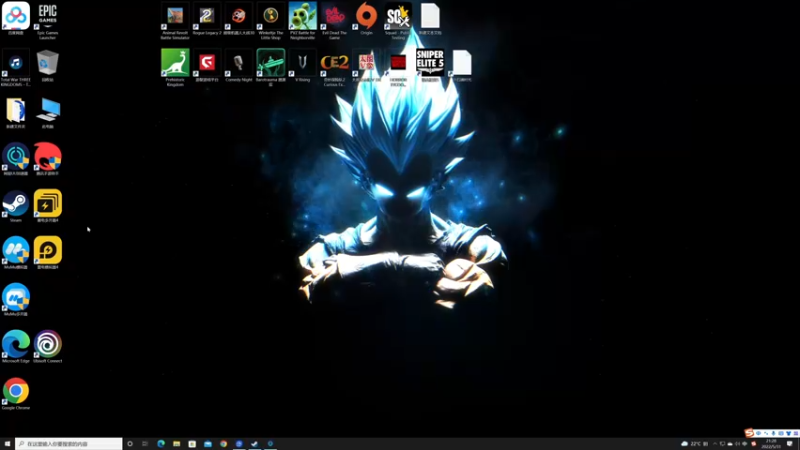Open Microsoft Store from the taskbar
The image size is (800, 450).
tap(192, 444)
